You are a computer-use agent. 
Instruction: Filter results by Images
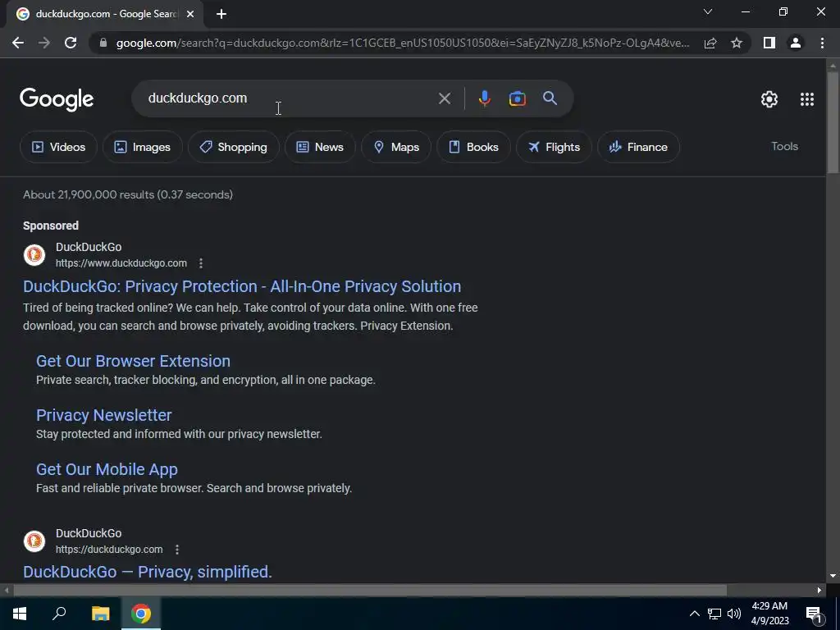click(143, 147)
